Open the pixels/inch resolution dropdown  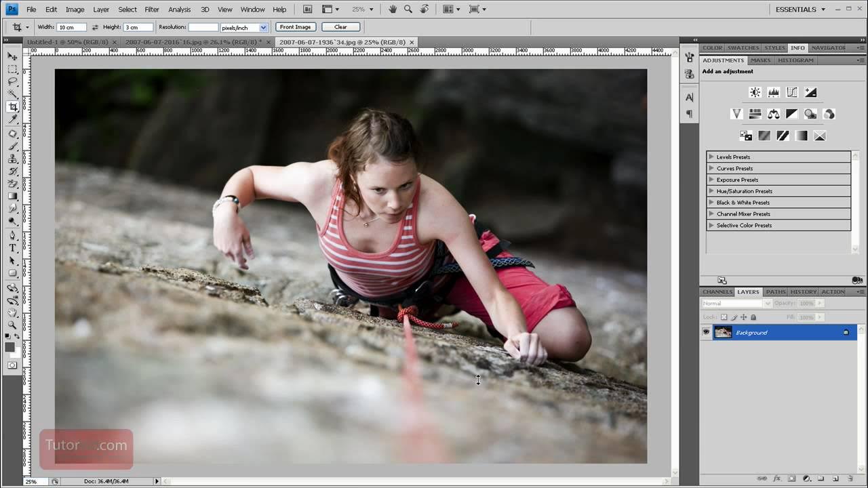(x=244, y=27)
